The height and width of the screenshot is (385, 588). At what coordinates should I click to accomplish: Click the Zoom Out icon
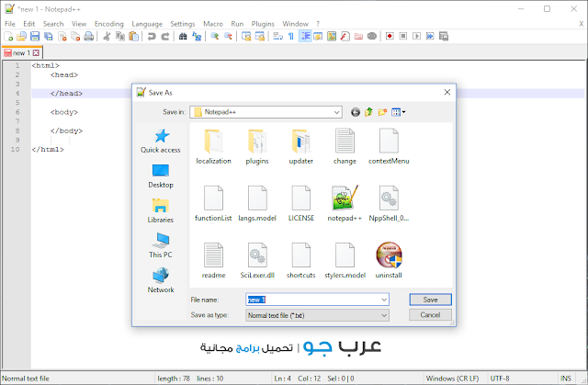(x=228, y=37)
